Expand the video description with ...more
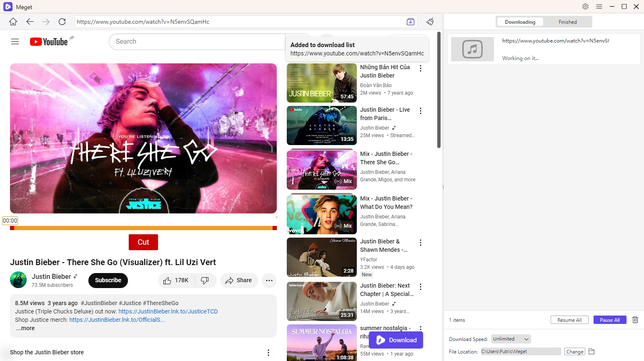The image size is (644, 361). point(25,328)
